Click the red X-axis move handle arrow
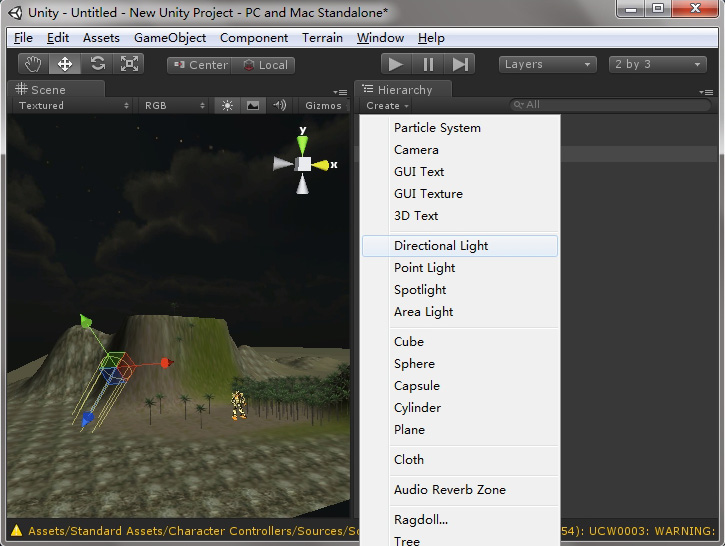This screenshot has height=546, width=725. [x=166, y=363]
